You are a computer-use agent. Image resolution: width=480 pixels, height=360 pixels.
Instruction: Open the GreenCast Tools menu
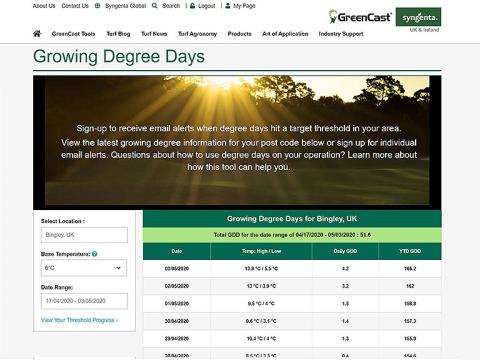point(73,34)
